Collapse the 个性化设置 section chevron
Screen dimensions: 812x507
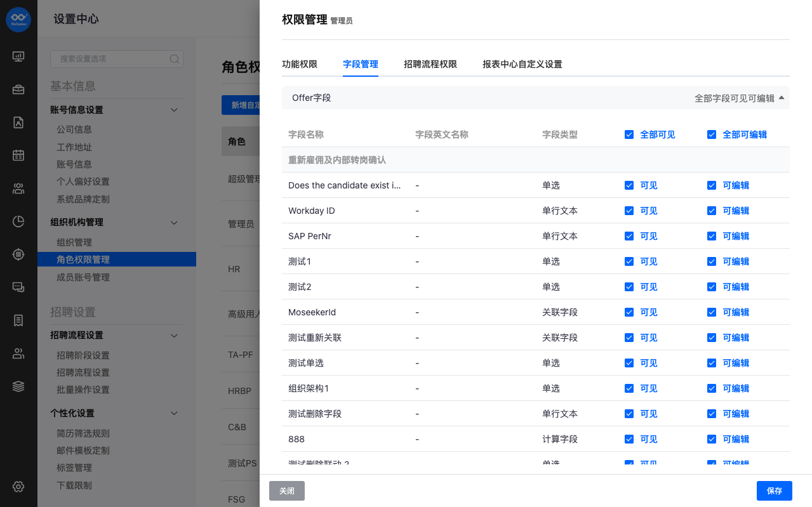click(x=175, y=413)
